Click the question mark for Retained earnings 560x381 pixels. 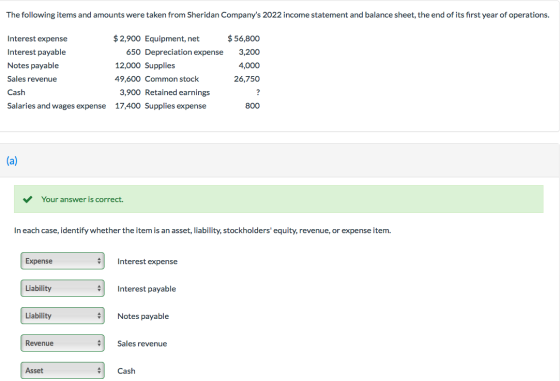click(258, 92)
